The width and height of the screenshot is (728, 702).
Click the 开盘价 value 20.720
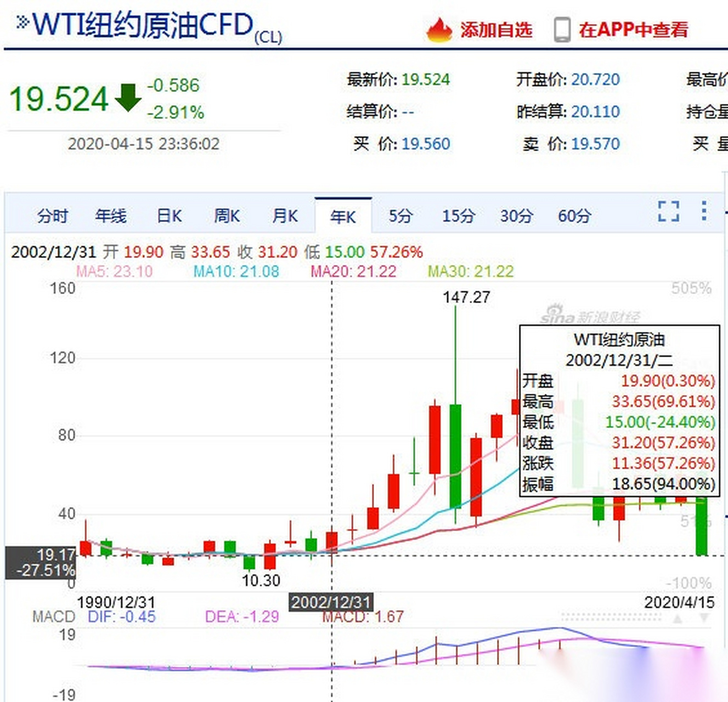tap(595, 80)
